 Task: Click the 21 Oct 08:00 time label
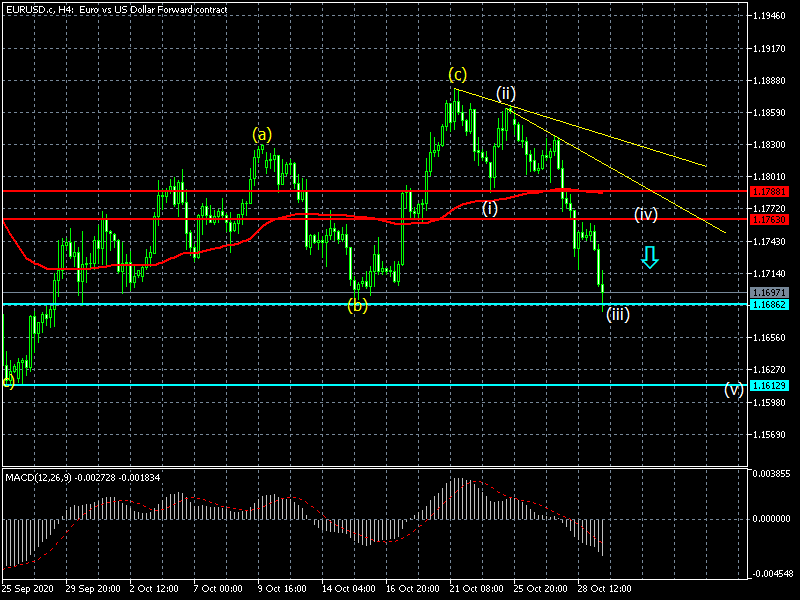[x=477, y=589]
